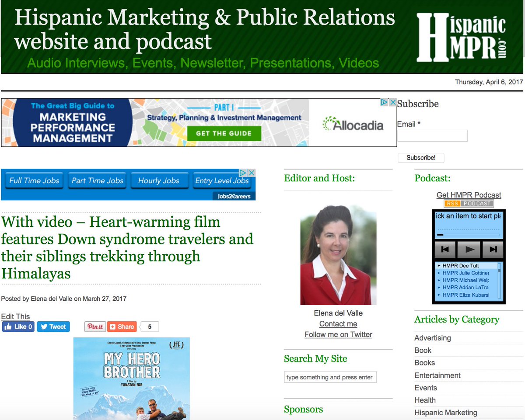Click the podcast player progress bar
Viewport: 525px width, 420px height.
469,235
